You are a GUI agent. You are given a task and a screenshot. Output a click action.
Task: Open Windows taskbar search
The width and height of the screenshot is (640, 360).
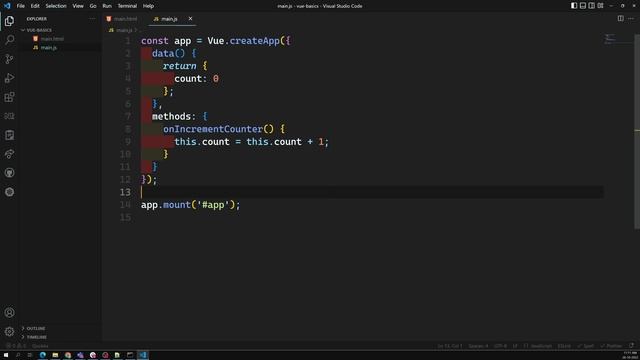18,355
